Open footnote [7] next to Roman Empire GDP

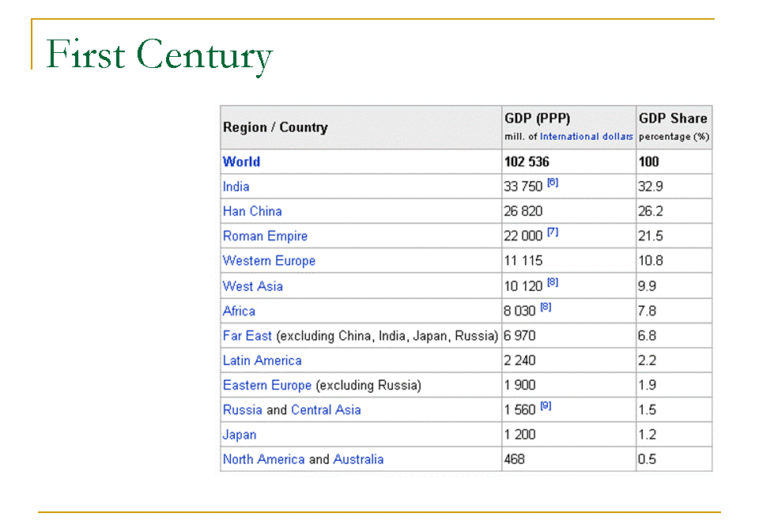tap(553, 232)
